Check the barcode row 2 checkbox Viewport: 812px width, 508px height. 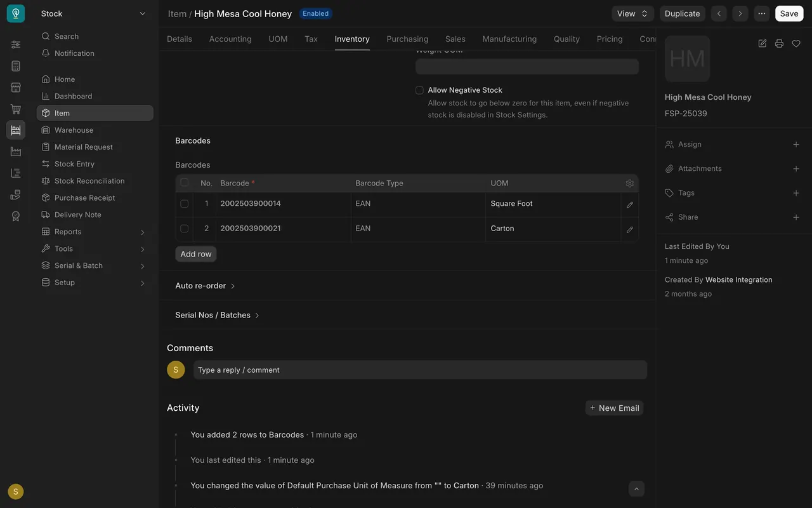184,229
